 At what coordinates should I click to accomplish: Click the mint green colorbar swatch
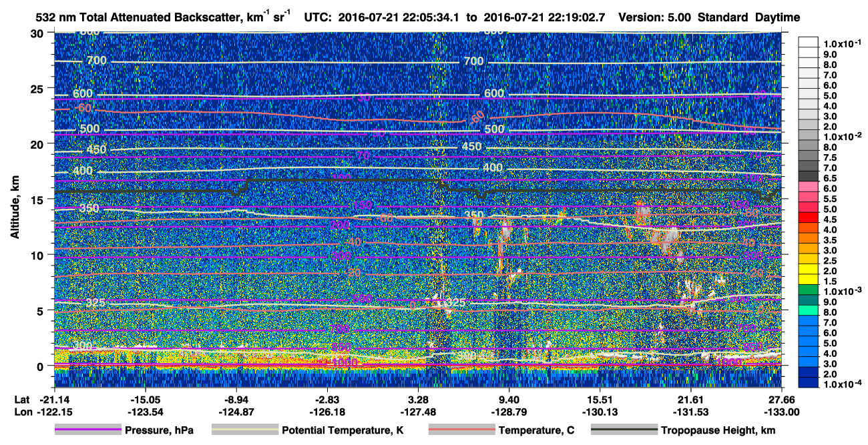pyautogui.click(x=808, y=312)
